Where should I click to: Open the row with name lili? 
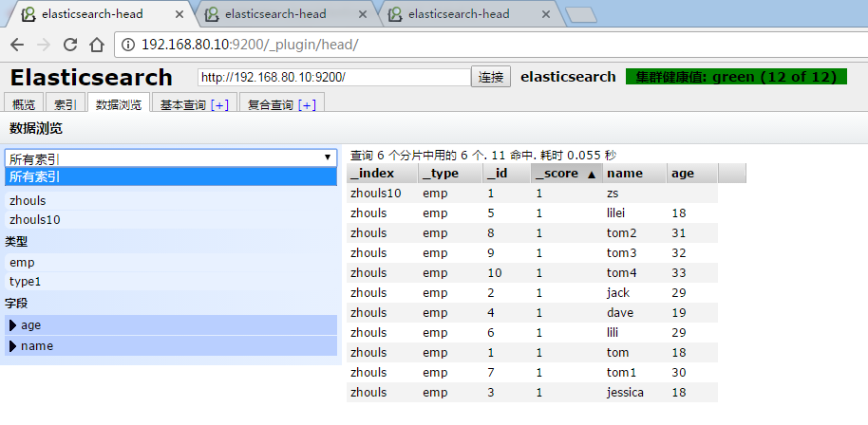533,333
